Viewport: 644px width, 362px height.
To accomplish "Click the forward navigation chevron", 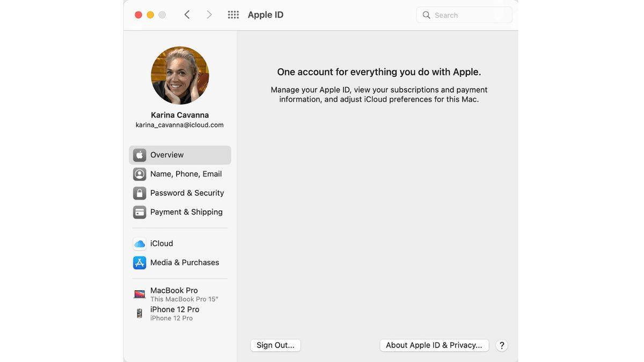I will click(209, 14).
